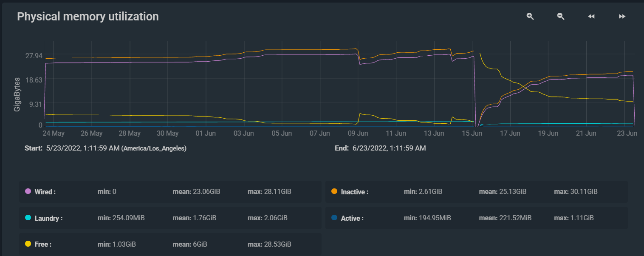
Task: Click the 09 Jun axis date label
Action: point(358,134)
